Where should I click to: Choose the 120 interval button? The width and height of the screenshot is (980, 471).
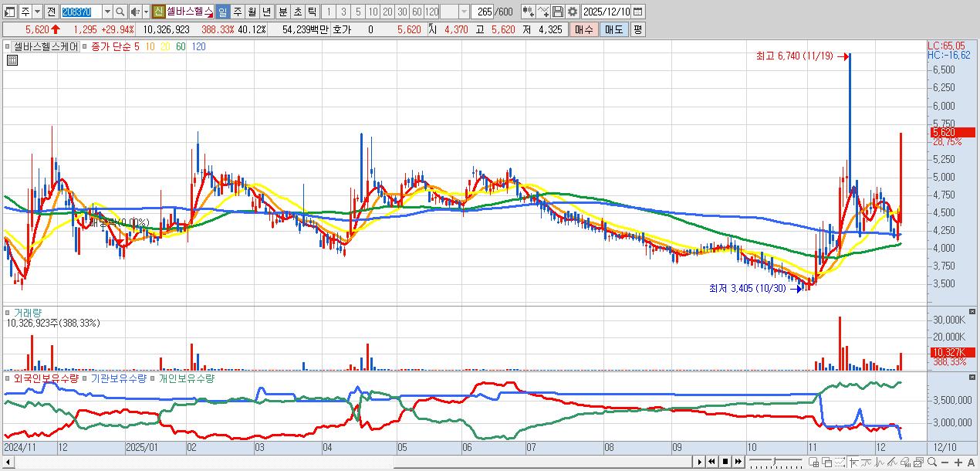click(x=431, y=12)
